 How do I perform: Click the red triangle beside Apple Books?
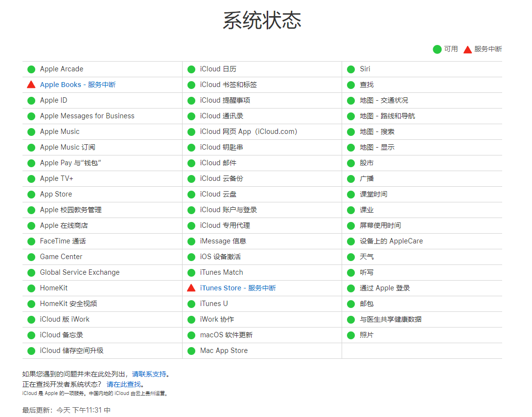[31, 85]
